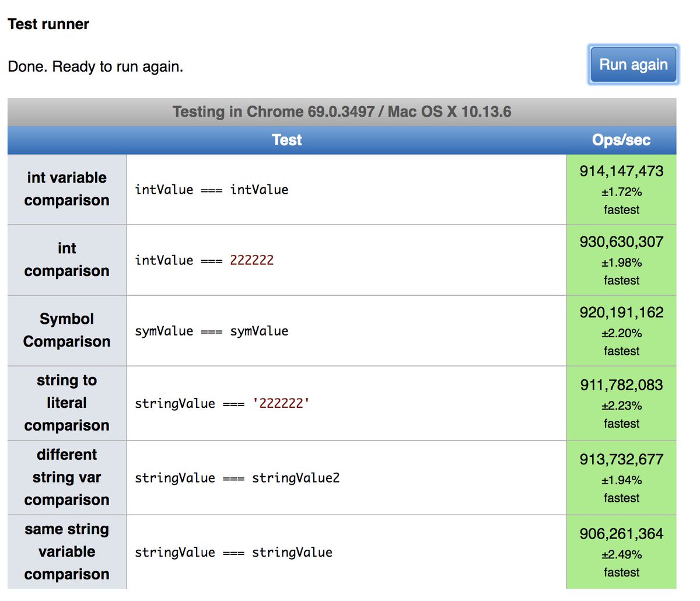This screenshot has height=601, width=700.
Task: Select code 'stringValue === stringValue'
Action: click(234, 552)
